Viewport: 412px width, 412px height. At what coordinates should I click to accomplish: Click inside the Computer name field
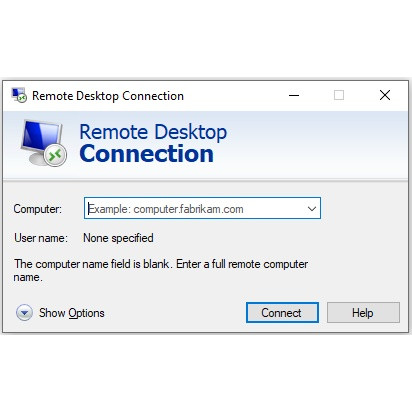(x=202, y=208)
